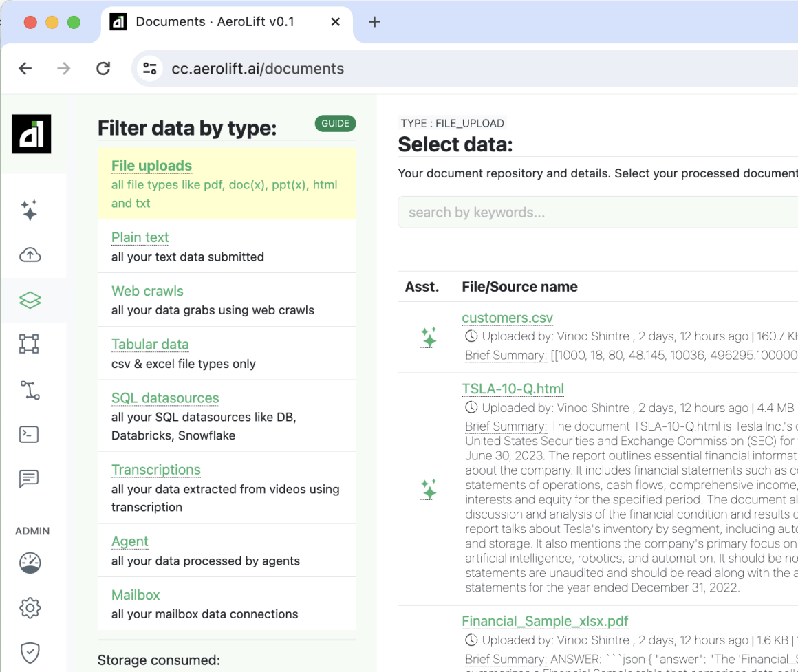This screenshot has height=672, width=798.
Task: Open the sparkle assistant icon in sidebar
Action: click(30, 210)
